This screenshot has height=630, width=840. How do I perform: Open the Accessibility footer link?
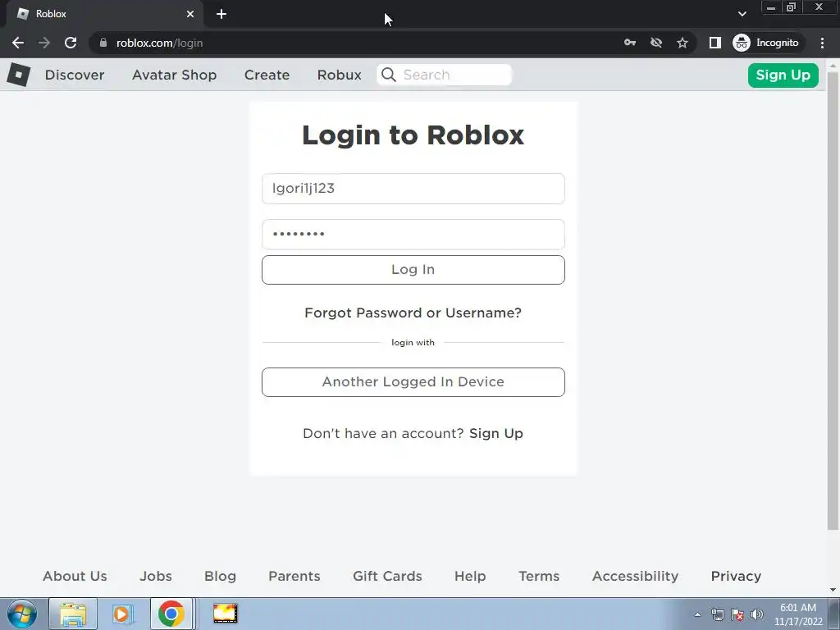636,577
